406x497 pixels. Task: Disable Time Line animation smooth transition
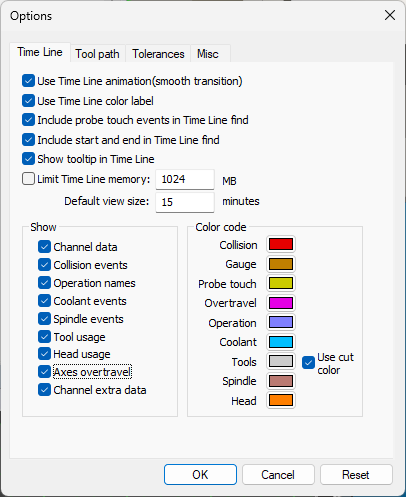coord(28,81)
